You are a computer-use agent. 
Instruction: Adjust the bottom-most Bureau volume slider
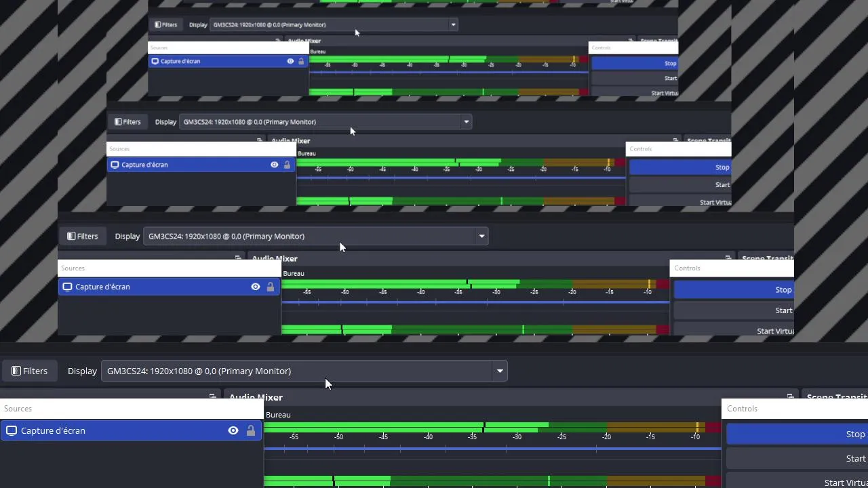pos(492,449)
